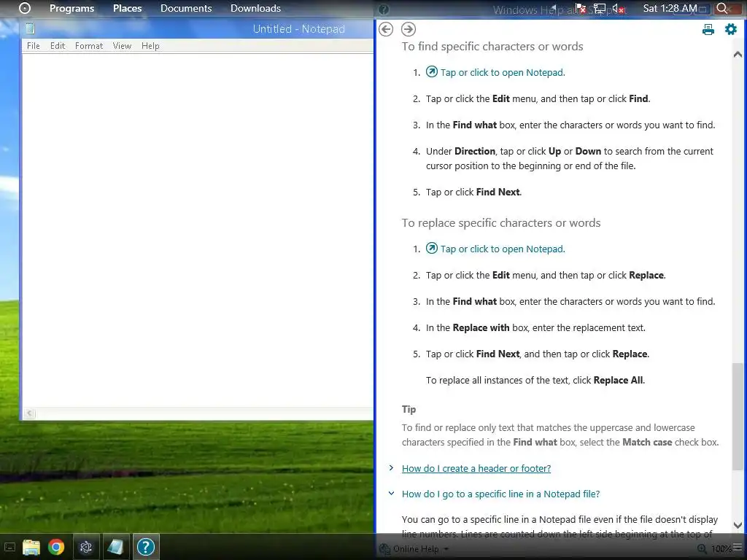Click 'To replace all instances of the text' line

535,380
